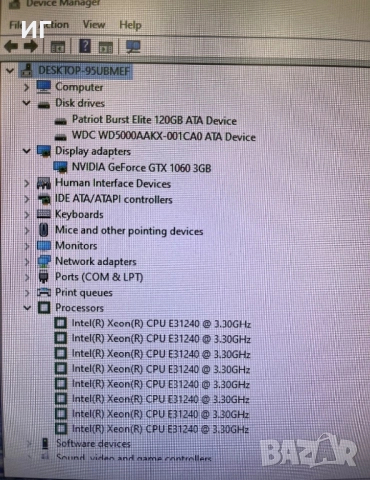The height and width of the screenshot is (480, 370).
Task: Click the Keyboards category icon
Action: coord(44,214)
